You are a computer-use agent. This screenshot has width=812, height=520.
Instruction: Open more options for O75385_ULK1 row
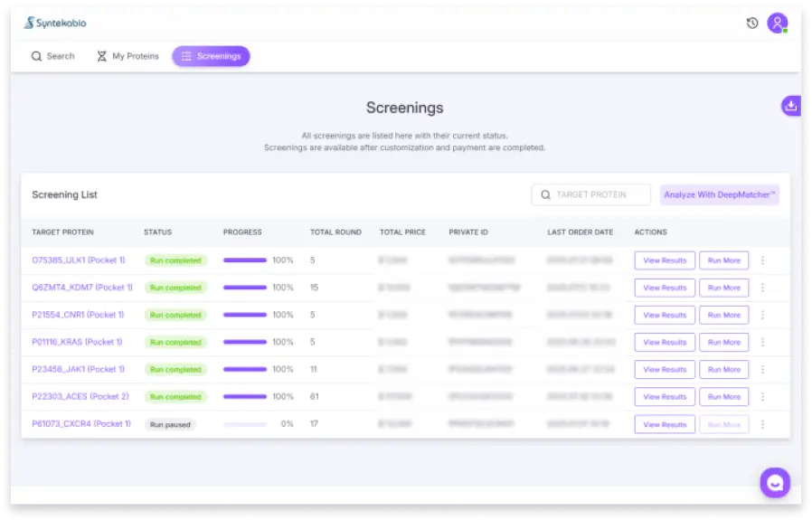click(762, 260)
